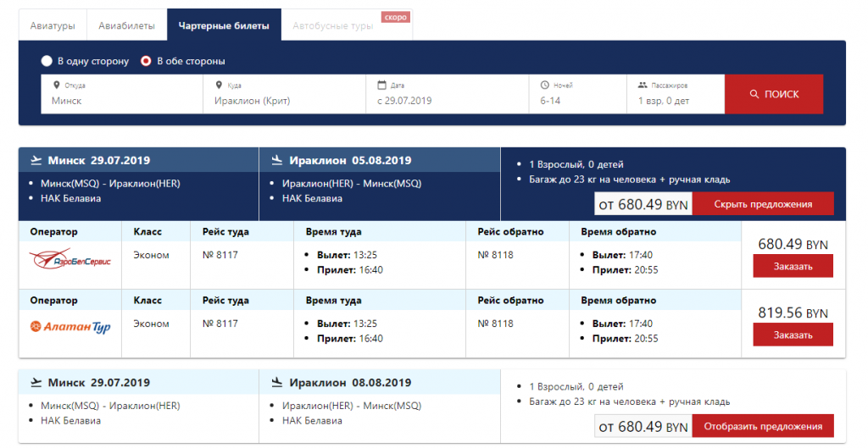Click the takeoff plane icon in the 08.08.2019 return offer
Screen dimensions: 868x448
point(36,382)
